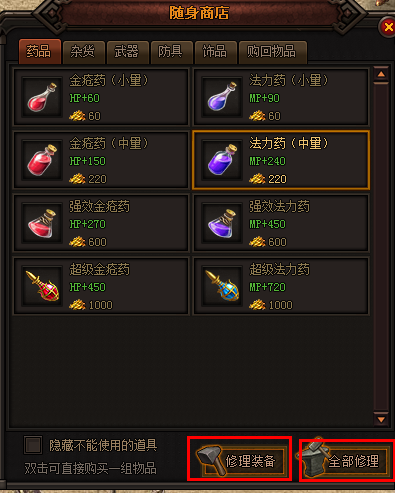Close the 随身商店 shop window
The width and height of the screenshot is (395, 493).
(388, 27)
